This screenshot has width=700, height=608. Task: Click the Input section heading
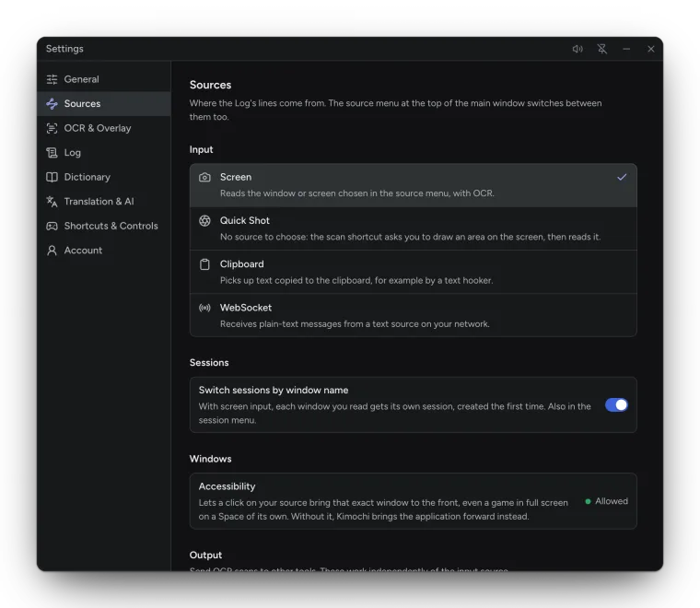(201, 149)
